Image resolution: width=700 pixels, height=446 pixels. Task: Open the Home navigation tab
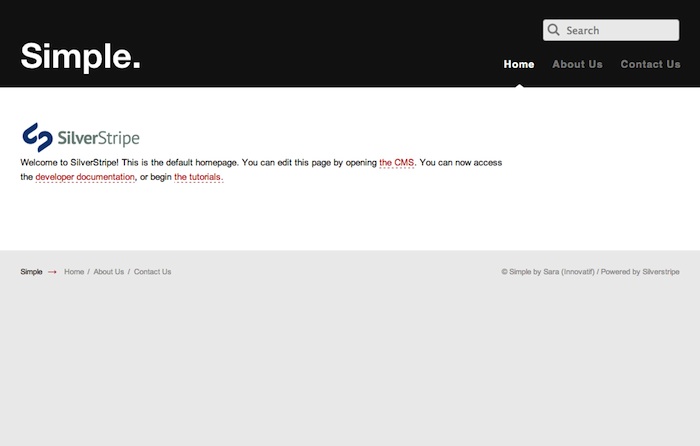519,64
